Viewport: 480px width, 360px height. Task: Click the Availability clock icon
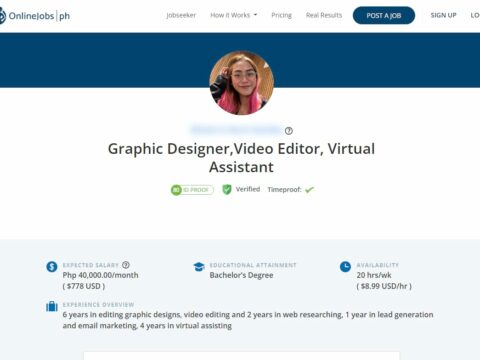point(345,267)
